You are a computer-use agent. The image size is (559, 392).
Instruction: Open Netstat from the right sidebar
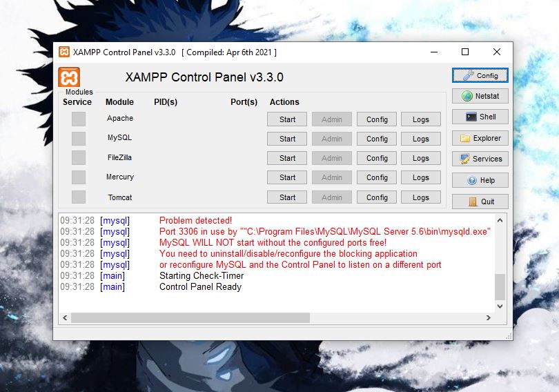(480, 96)
